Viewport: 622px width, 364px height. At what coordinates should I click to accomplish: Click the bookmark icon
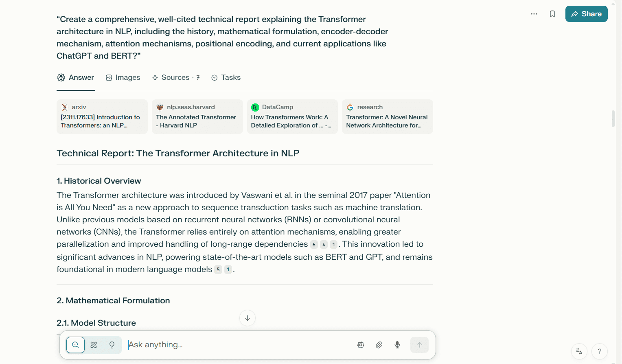(552, 14)
